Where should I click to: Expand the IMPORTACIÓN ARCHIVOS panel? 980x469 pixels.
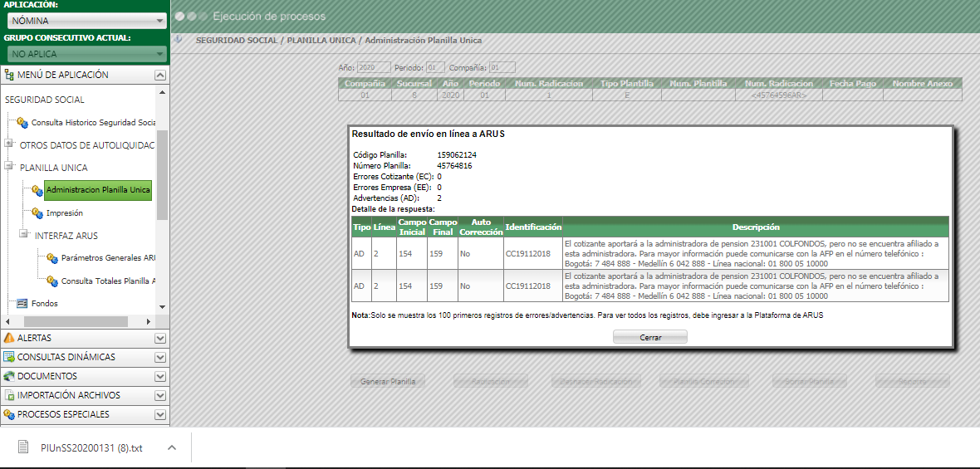(85, 395)
